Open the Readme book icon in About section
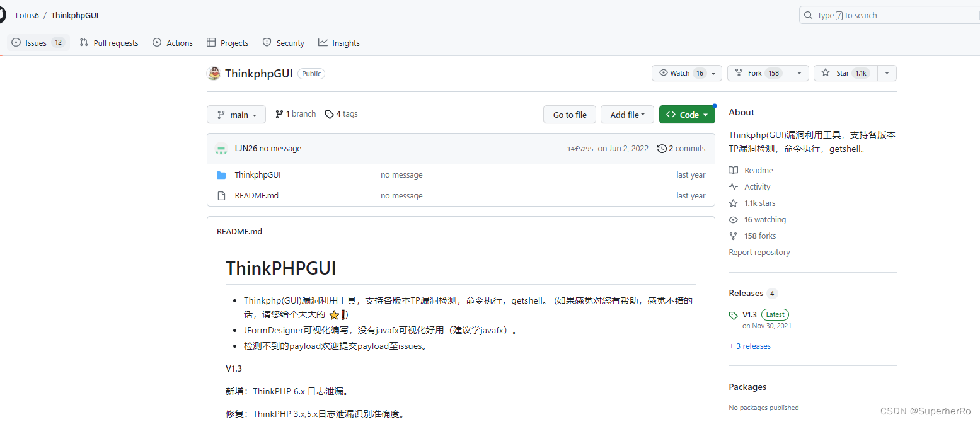 click(733, 170)
